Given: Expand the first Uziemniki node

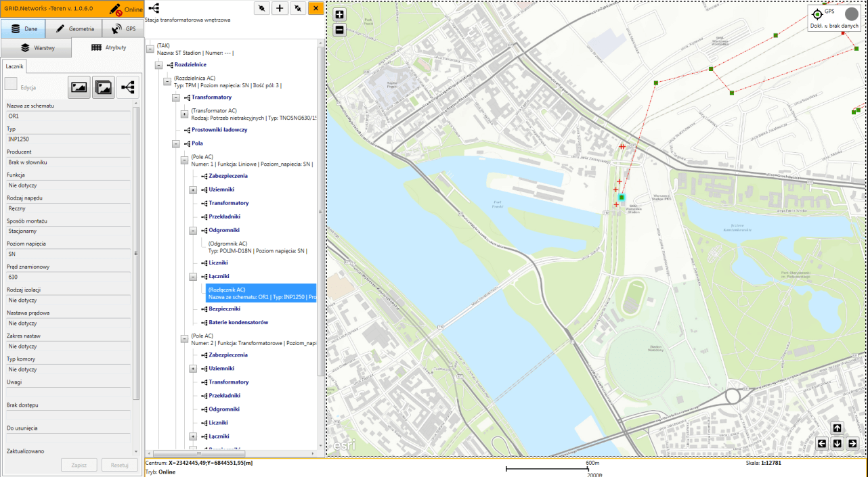Looking at the screenshot, I should (193, 189).
